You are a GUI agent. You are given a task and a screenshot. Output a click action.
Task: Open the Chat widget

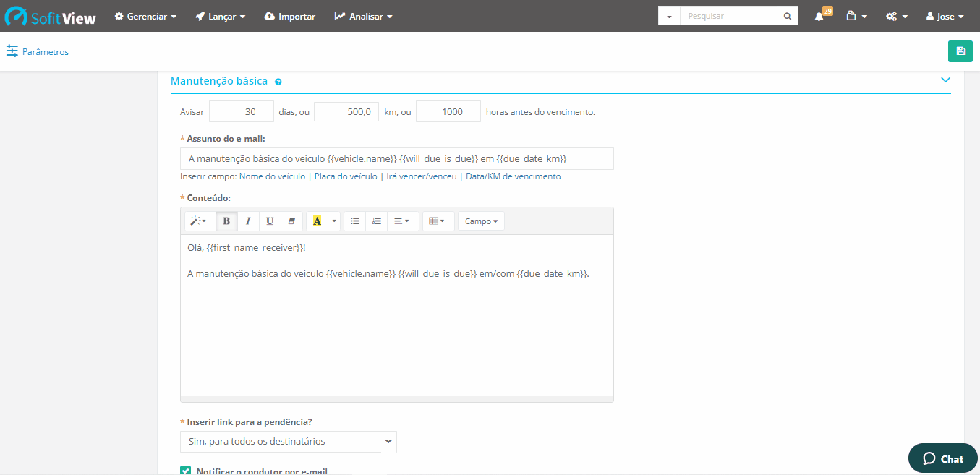pos(943,458)
